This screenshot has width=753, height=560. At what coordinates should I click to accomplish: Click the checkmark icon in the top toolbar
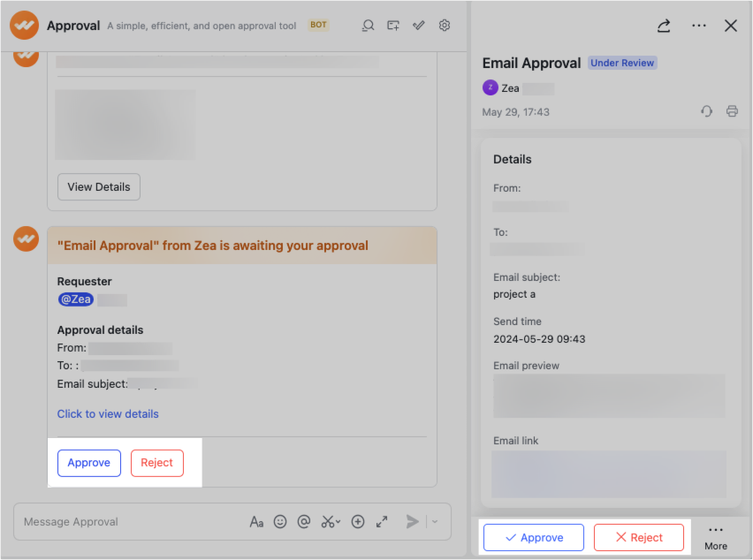pos(418,26)
